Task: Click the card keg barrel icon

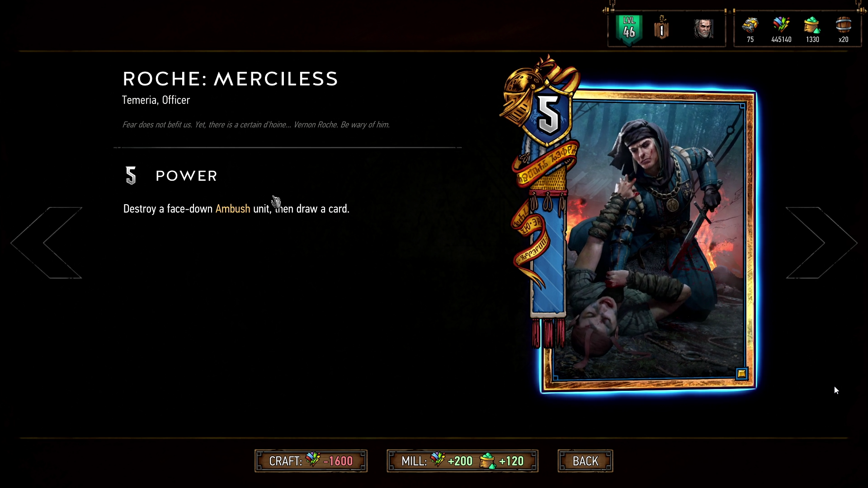Action: [844, 25]
